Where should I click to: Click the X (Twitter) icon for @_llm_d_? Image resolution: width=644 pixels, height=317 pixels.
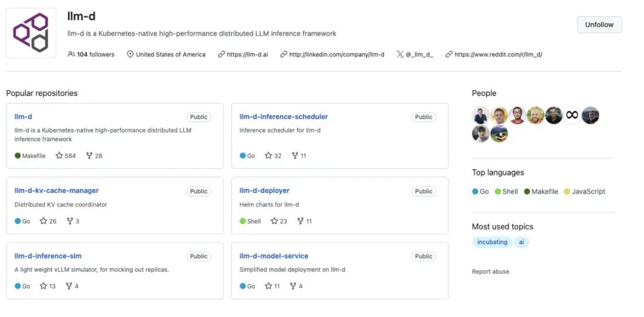[400, 54]
